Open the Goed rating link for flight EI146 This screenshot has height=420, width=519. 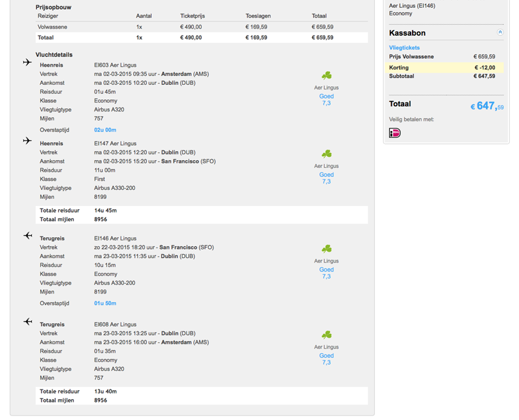coord(326,270)
